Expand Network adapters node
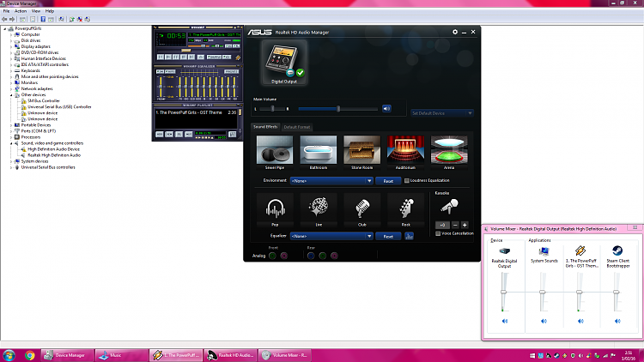Viewport: 644px width, 362px height. coord(11,89)
